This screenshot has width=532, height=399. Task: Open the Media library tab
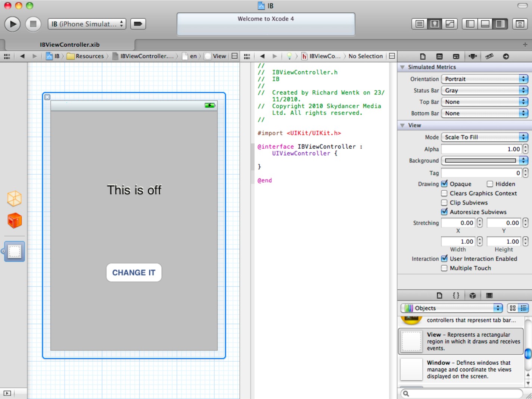[489, 296]
